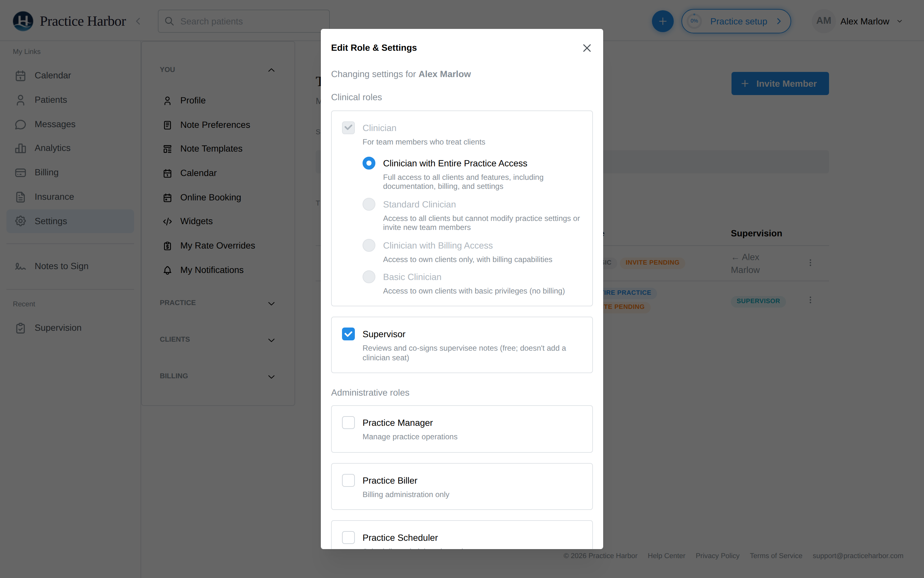Click the 0% setup progress indicator

[x=694, y=21]
